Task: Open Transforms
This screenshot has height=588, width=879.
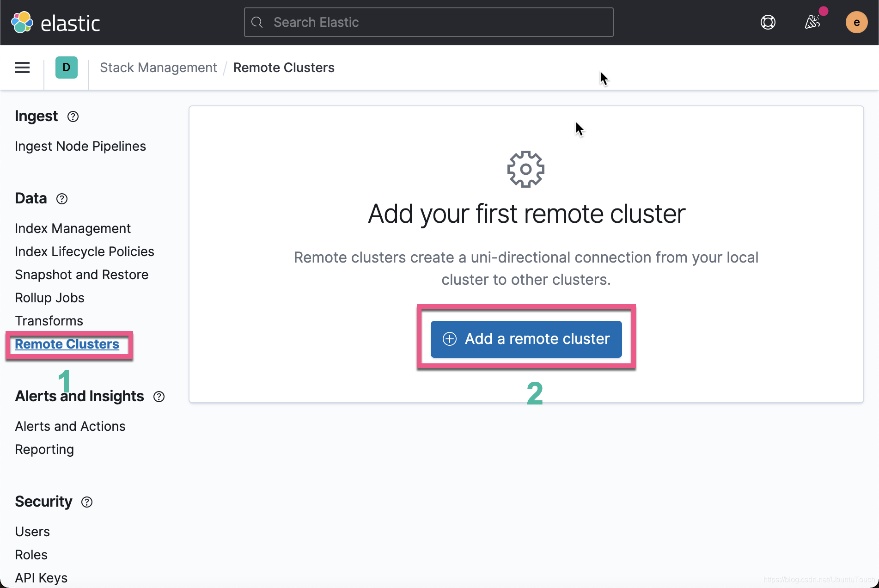Action: click(49, 321)
